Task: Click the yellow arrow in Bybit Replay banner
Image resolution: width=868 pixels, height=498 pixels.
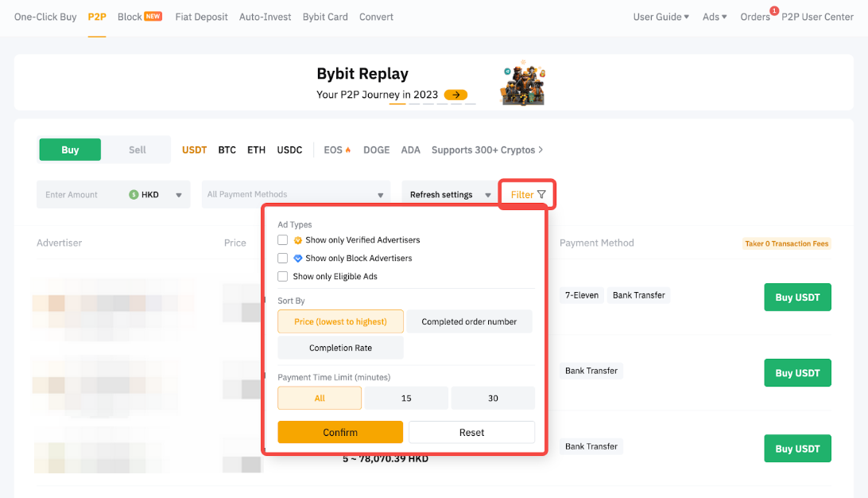Action: (x=455, y=94)
